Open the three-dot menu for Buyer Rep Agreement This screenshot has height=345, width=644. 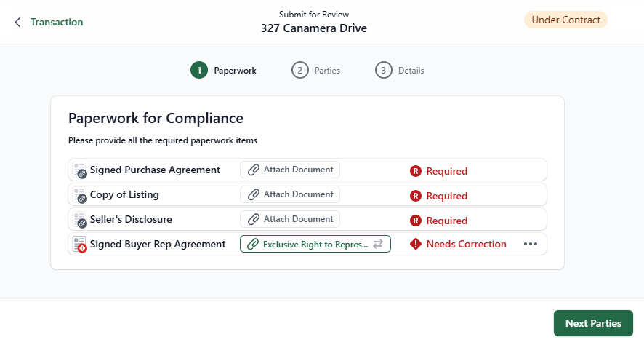[x=531, y=245]
